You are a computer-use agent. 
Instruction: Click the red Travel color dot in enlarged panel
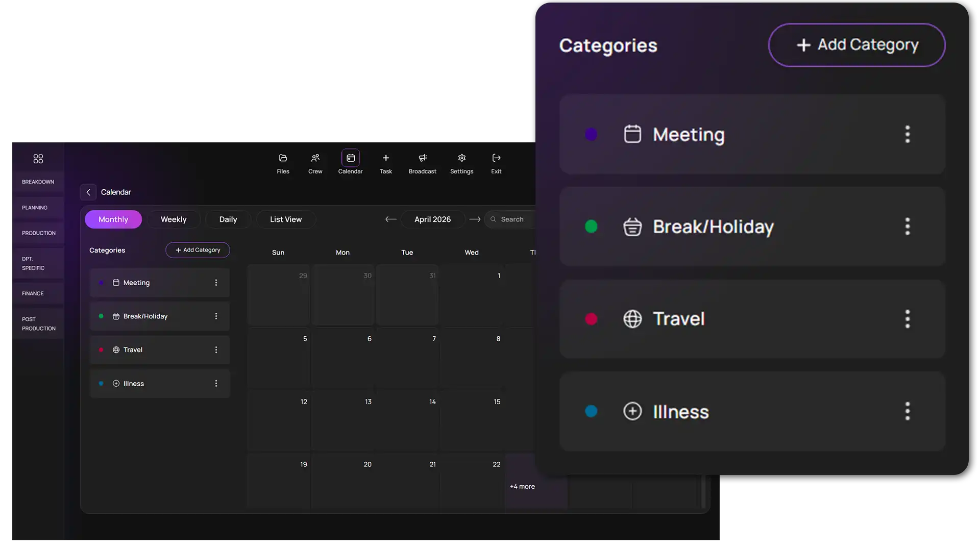591,319
